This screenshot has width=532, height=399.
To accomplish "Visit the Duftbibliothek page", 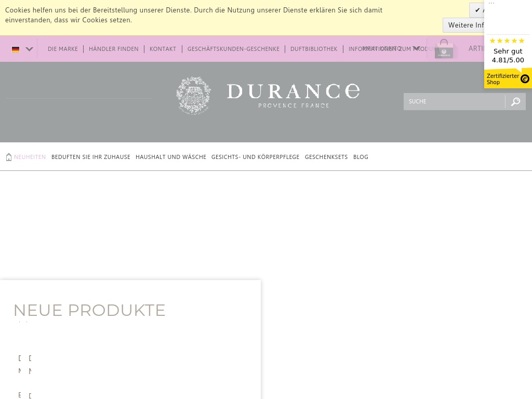I will point(314,49).
